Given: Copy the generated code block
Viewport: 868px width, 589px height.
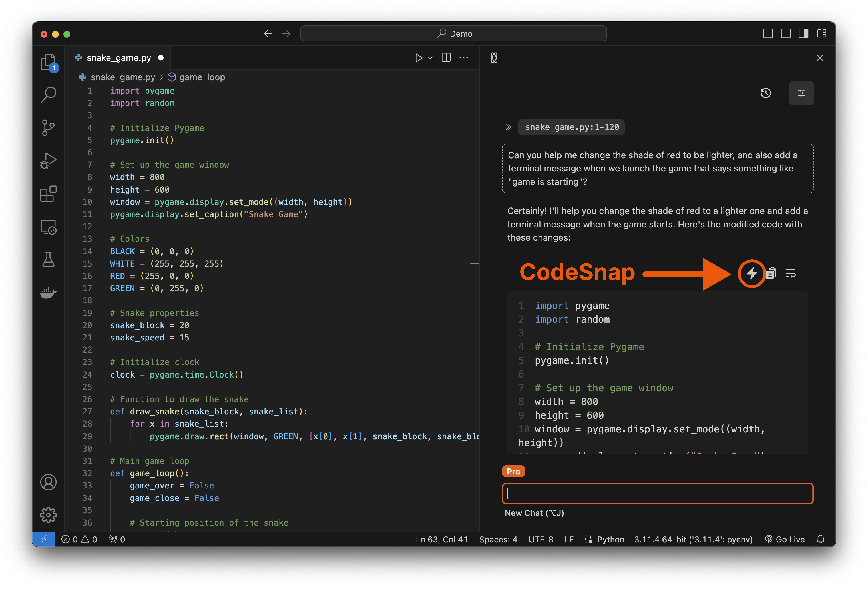Looking at the screenshot, I should click(x=771, y=273).
